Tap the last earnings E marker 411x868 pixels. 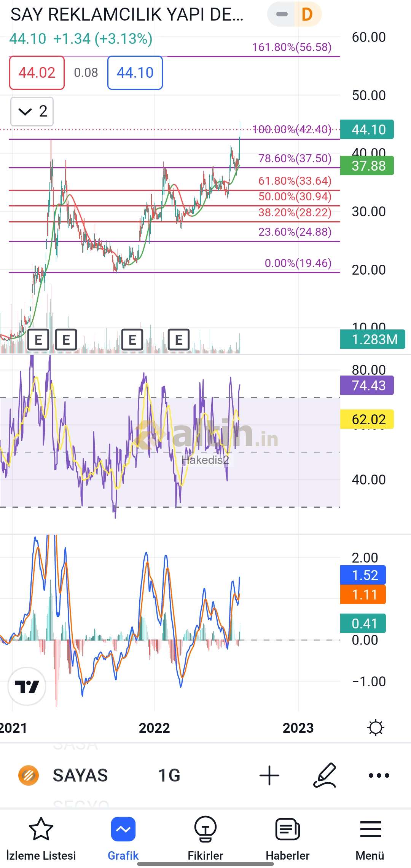pyautogui.click(x=178, y=339)
